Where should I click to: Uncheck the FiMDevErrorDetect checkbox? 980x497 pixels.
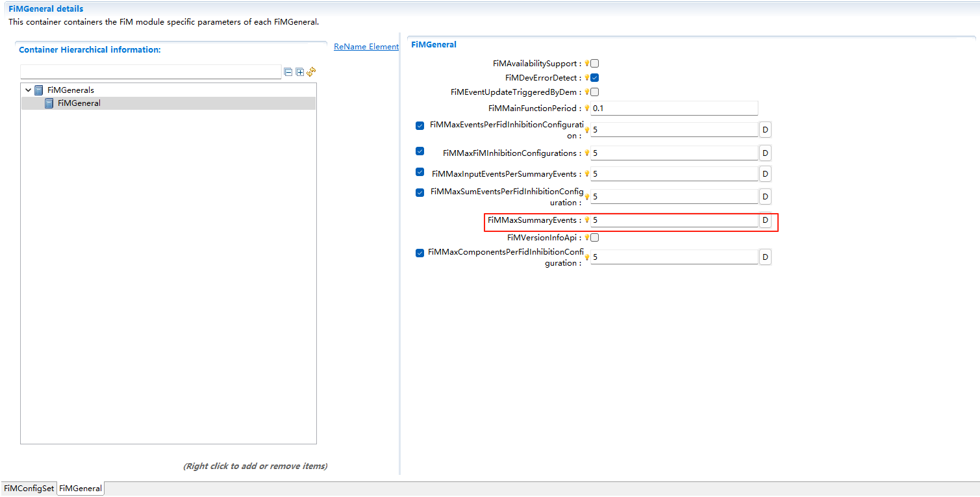click(x=594, y=77)
